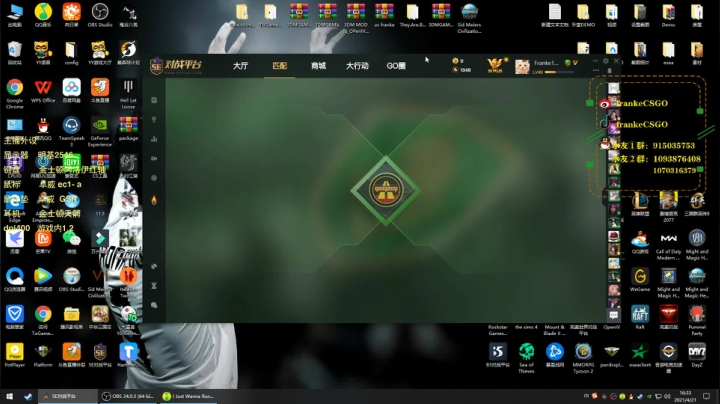Open 5E platform settings gear

(x=606, y=61)
